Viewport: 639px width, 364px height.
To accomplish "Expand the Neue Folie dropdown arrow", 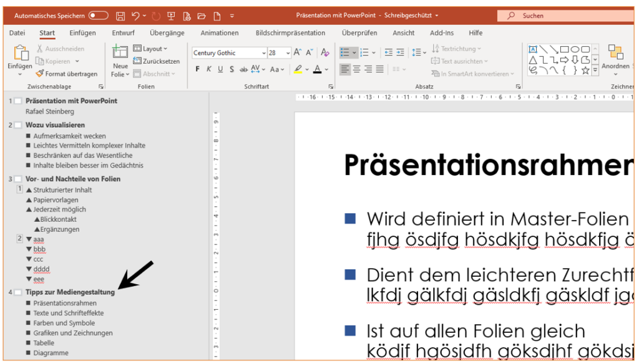I will click(x=127, y=75).
